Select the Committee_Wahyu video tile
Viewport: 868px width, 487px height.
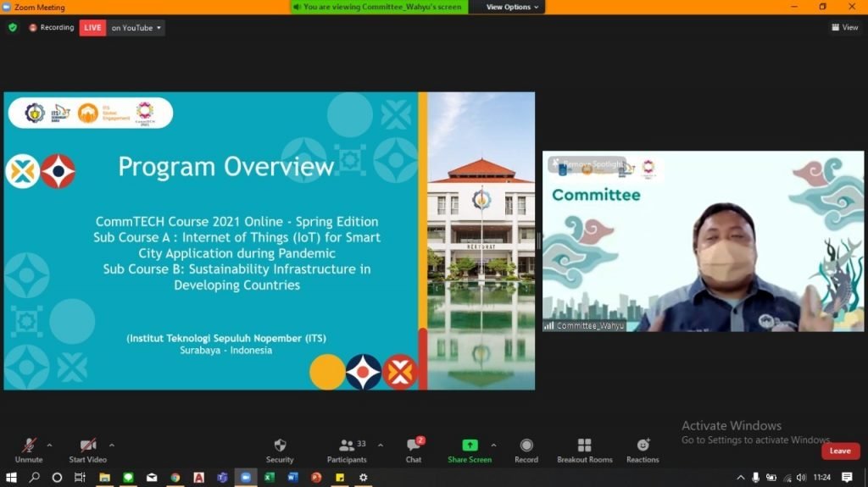[703, 241]
